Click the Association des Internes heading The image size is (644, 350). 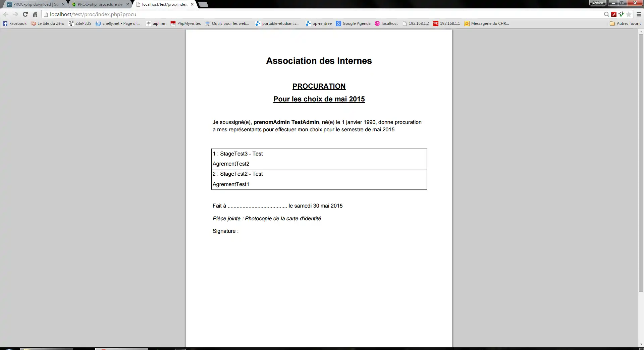click(x=319, y=61)
